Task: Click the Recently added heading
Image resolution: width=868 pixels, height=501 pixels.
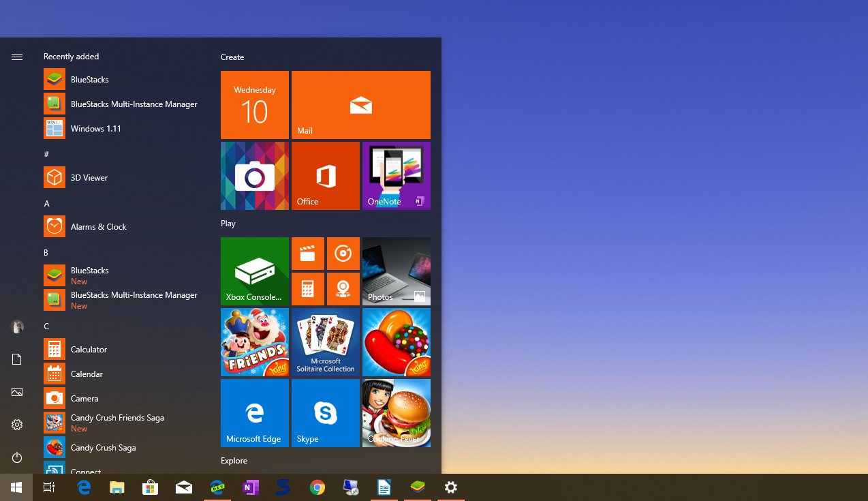Action: click(x=71, y=57)
